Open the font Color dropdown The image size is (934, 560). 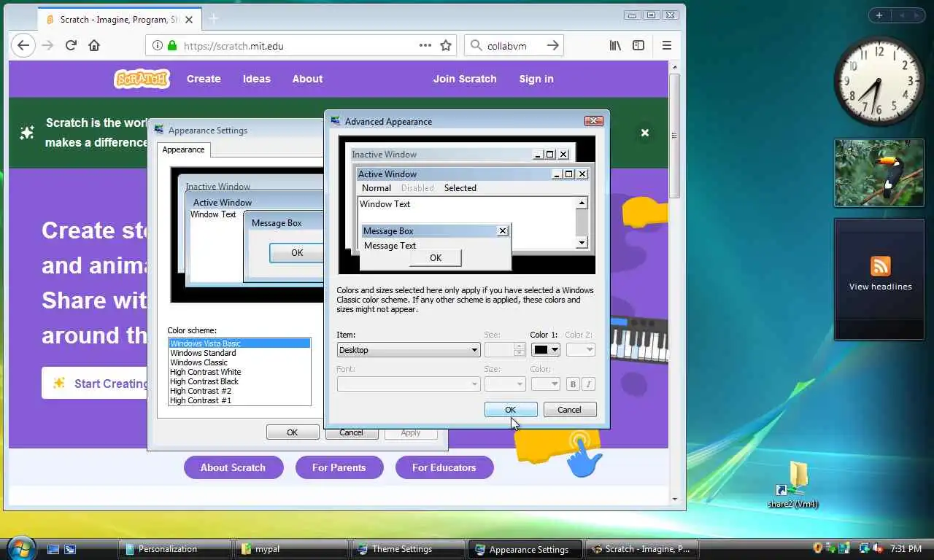tap(546, 384)
